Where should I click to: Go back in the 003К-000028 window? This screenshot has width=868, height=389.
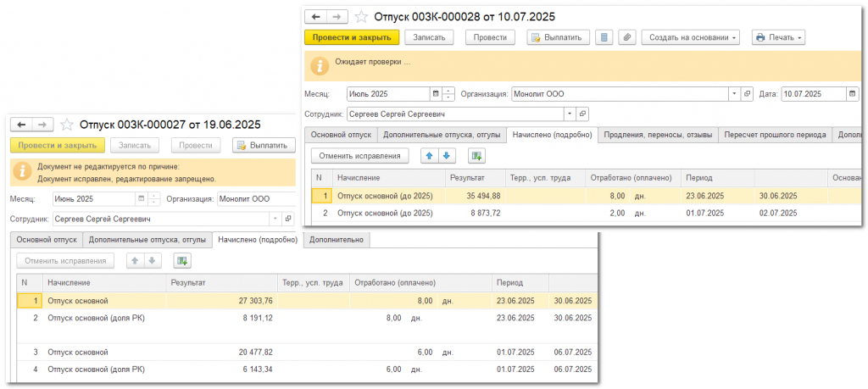(x=316, y=17)
